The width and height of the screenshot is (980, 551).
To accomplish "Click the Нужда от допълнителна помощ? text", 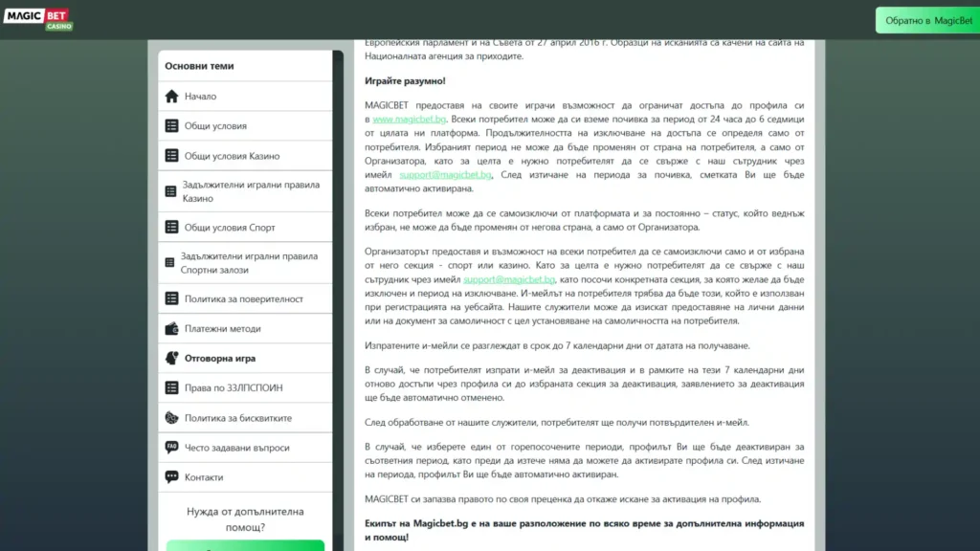I will pos(245,519).
